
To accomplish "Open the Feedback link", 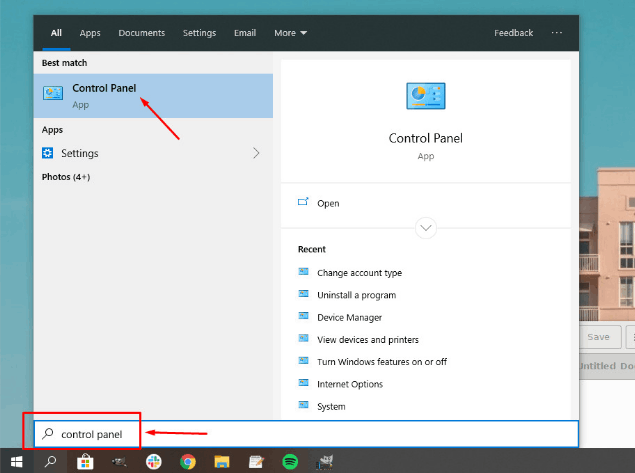I will pyautogui.click(x=514, y=33).
